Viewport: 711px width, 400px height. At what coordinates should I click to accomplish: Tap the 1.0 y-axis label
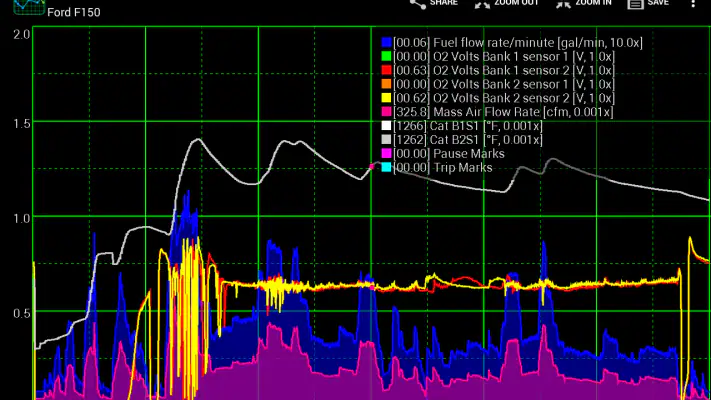pyautogui.click(x=22, y=218)
